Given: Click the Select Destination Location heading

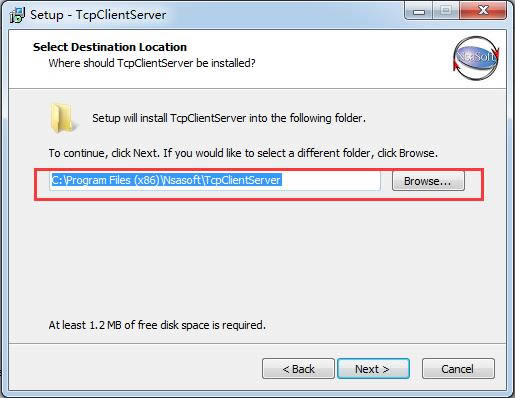Looking at the screenshot, I should click(110, 47).
